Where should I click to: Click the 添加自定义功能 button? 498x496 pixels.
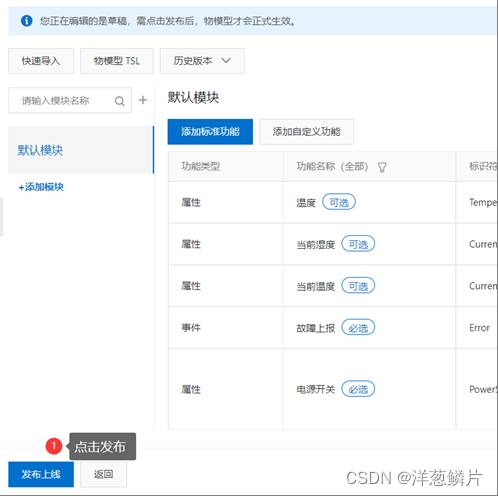pyautogui.click(x=306, y=132)
